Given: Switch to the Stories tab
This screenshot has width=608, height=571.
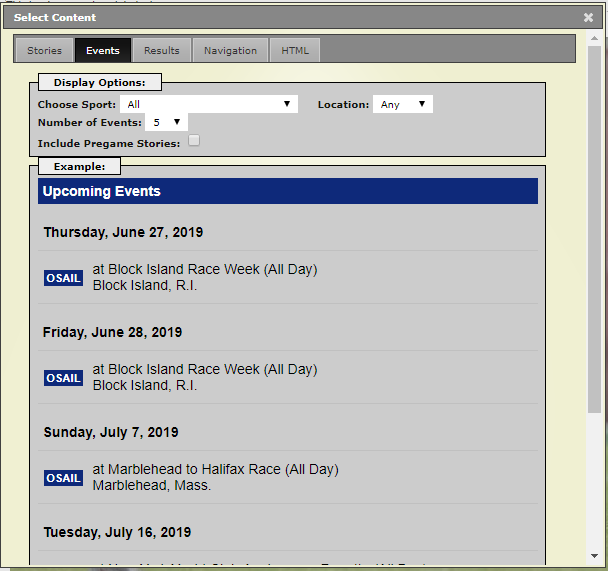Looking at the screenshot, I should click(x=44, y=50).
